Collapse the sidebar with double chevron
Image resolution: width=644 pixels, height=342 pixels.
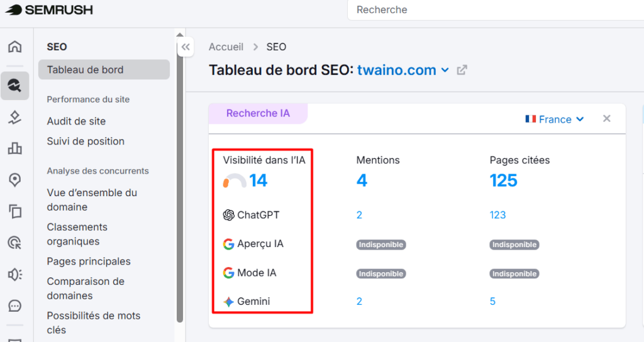(x=186, y=47)
